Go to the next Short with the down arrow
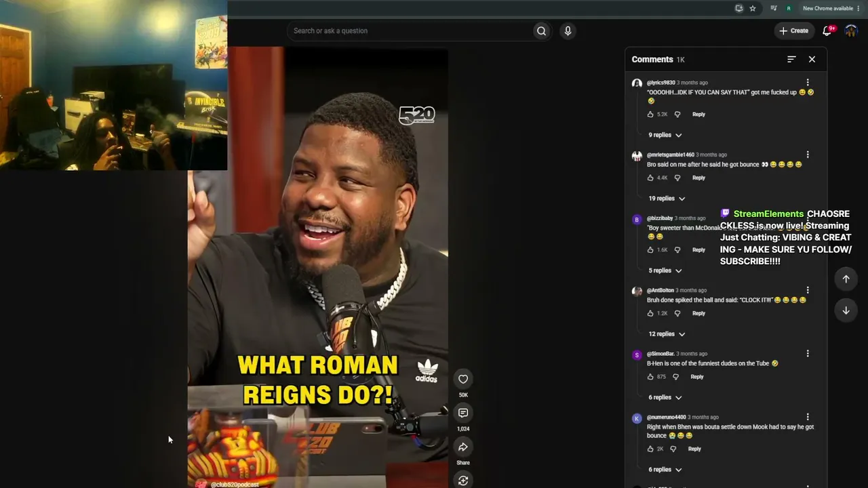Screen dimensions: 868x488 click(x=846, y=310)
